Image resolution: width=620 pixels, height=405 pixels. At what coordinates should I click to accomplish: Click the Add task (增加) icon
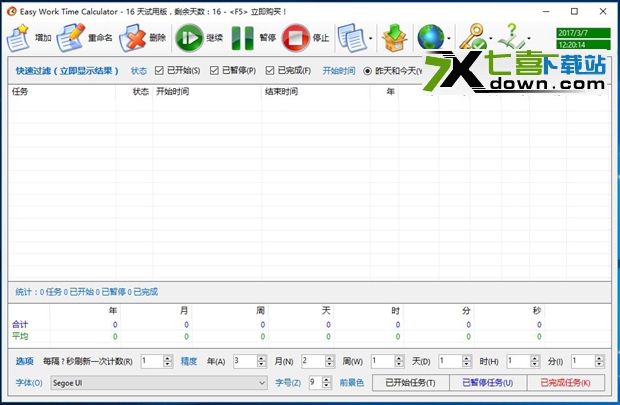18,38
